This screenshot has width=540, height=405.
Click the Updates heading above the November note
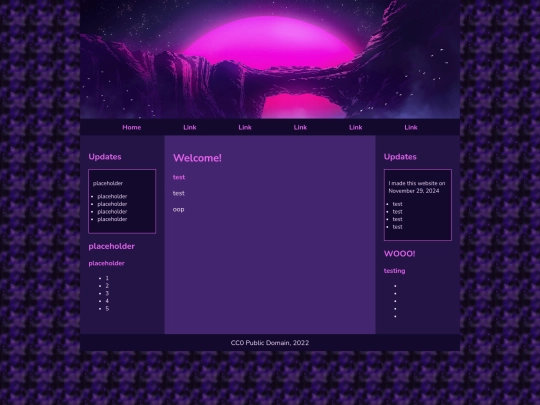400,157
